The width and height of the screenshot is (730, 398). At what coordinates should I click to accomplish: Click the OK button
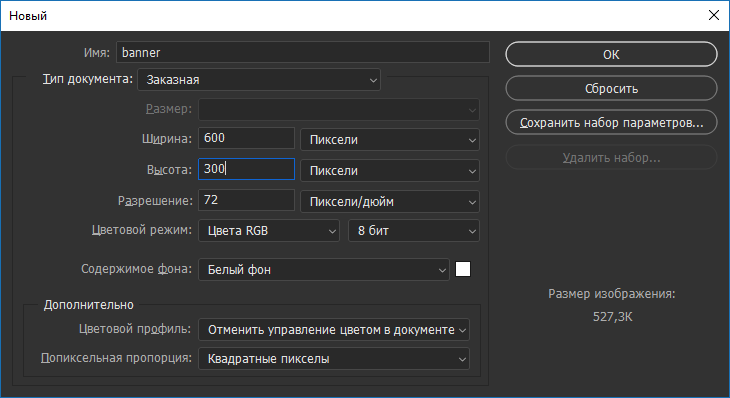pyautogui.click(x=611, y=54)
